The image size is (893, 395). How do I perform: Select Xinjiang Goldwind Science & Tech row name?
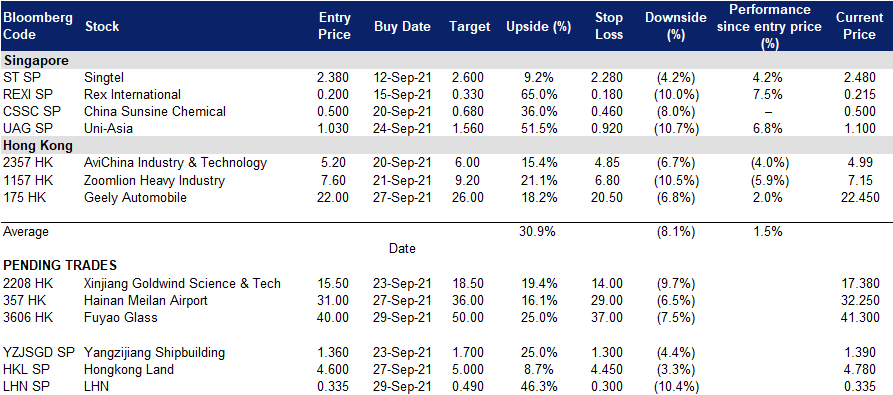coord(182,283)
